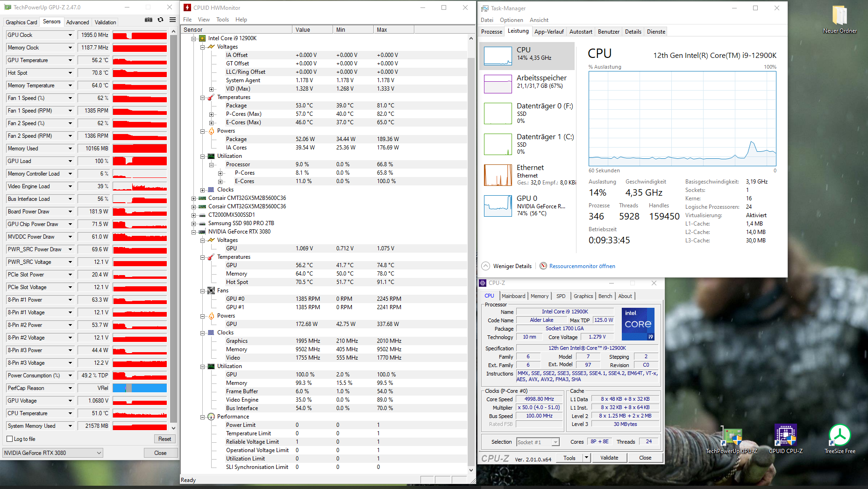Viewport: 868px width, 489px height.
Task: Open the GPU-Z hamburger menu
Action: pos(173,20)
